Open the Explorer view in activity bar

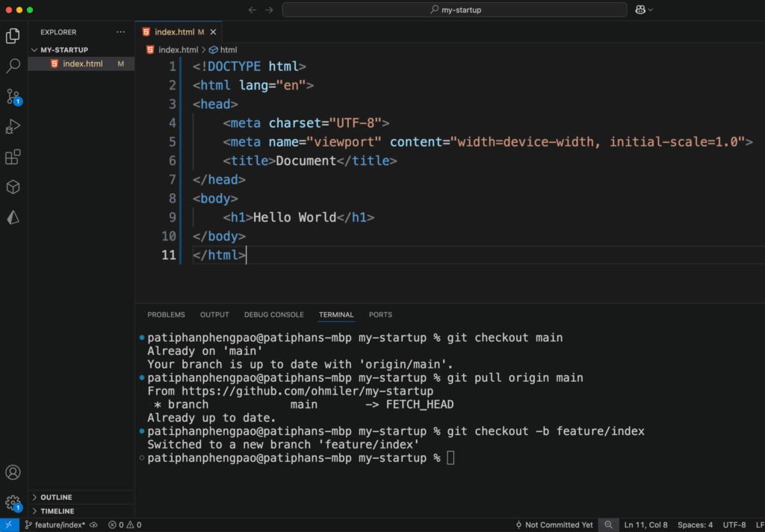(x=13, y=36)
